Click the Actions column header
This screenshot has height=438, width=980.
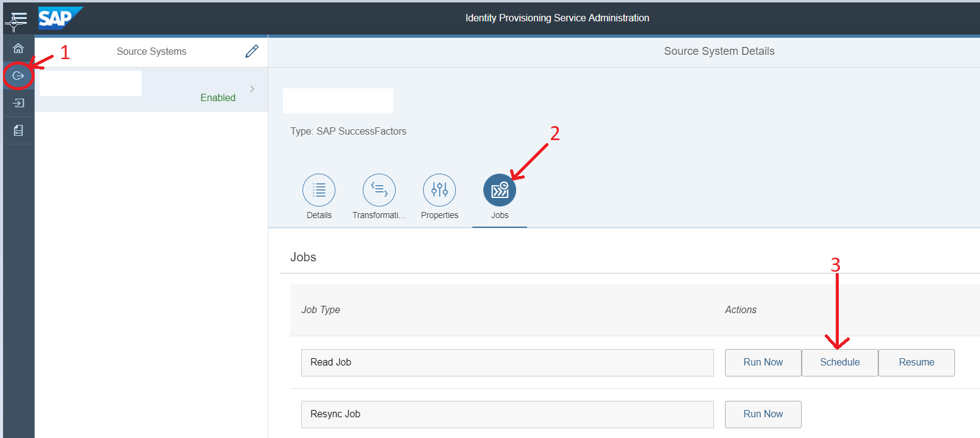pyautogui.click(x=741, y=309)
